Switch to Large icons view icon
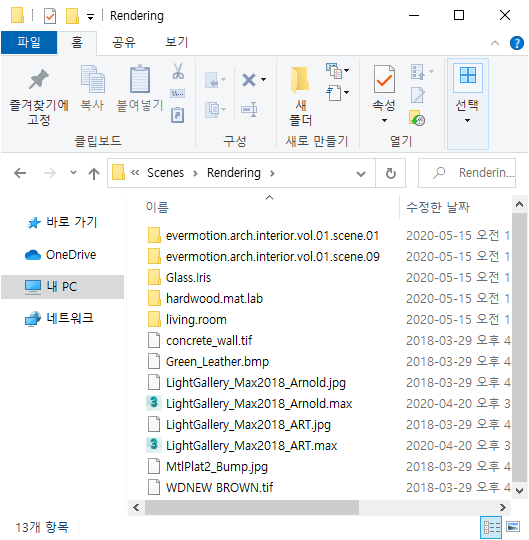This screenshot has height=540, width=529. [x=513, y=527]
